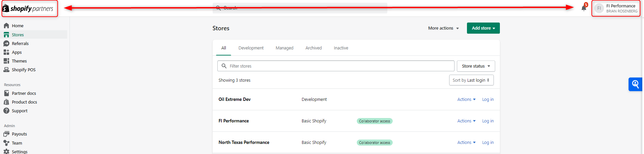
Task: Expand the More actions dropdown
Action: point(443,28)
